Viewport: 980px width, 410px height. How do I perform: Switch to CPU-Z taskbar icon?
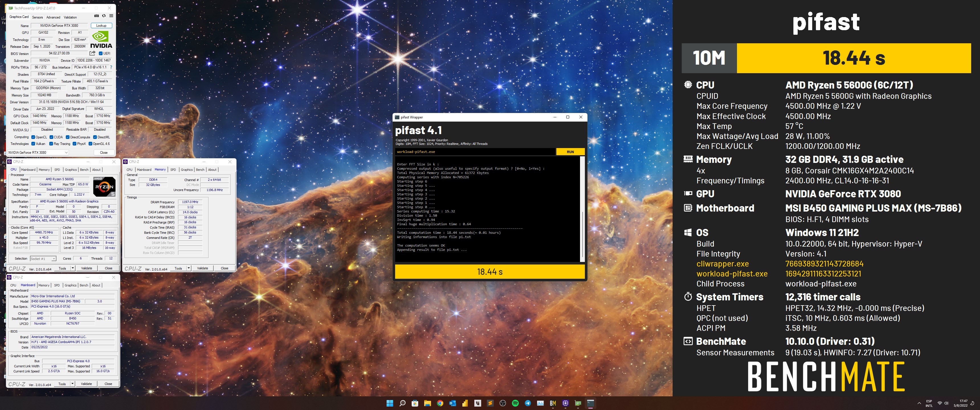pyautogui.click(x=566, y=403)
